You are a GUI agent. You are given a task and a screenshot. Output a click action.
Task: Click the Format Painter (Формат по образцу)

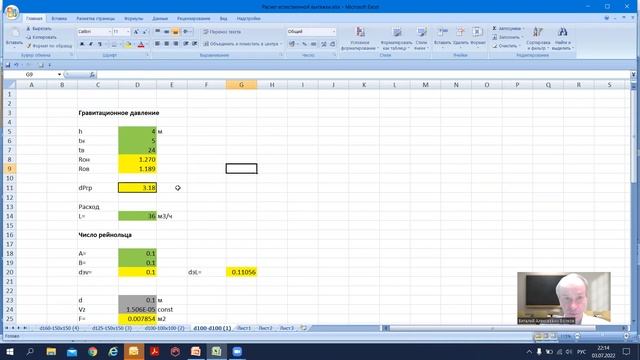(49, 46)
